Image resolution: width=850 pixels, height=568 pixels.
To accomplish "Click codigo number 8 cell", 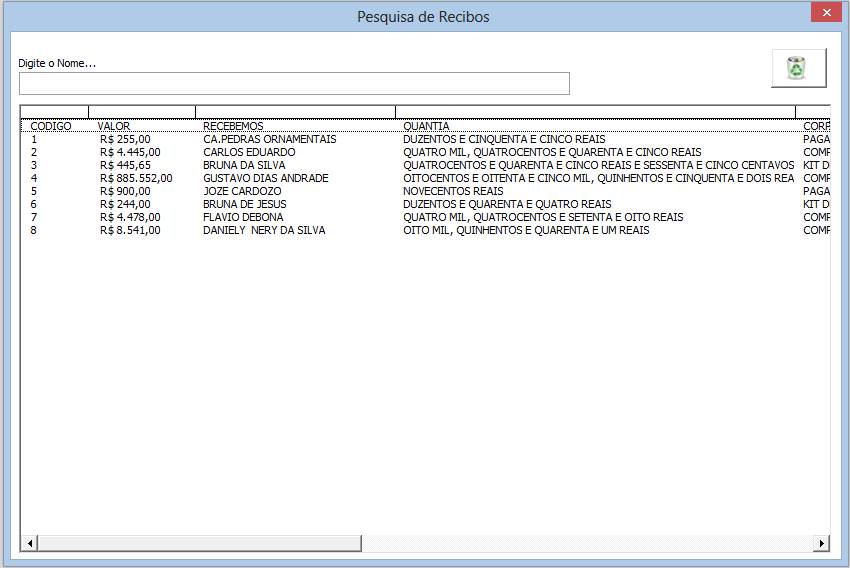I will [34, 230].
